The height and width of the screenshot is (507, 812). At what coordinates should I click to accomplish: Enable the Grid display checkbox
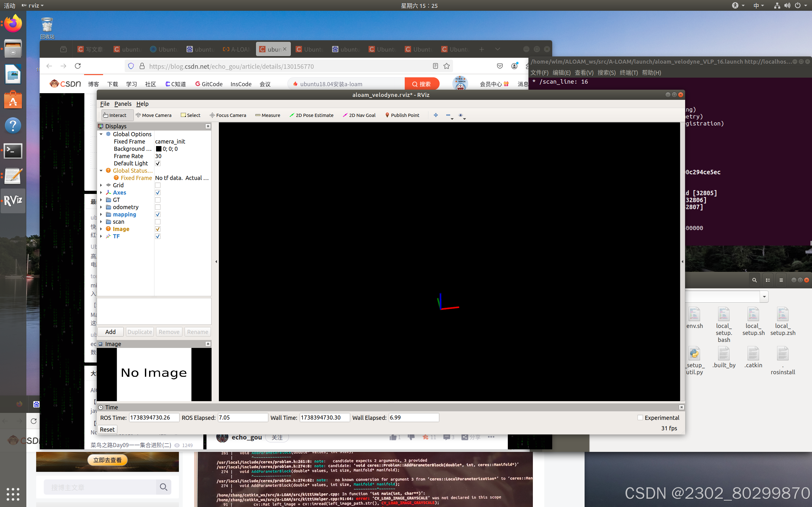click(158, 185)
